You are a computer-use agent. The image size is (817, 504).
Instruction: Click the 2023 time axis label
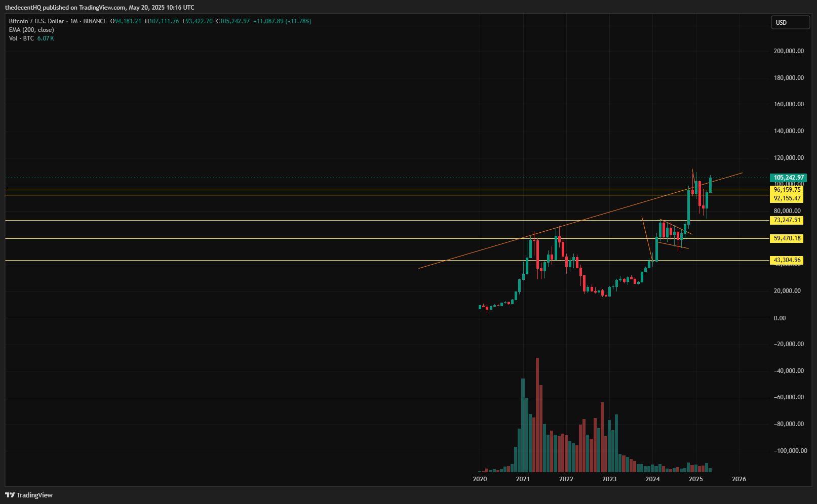pos(609,479)
